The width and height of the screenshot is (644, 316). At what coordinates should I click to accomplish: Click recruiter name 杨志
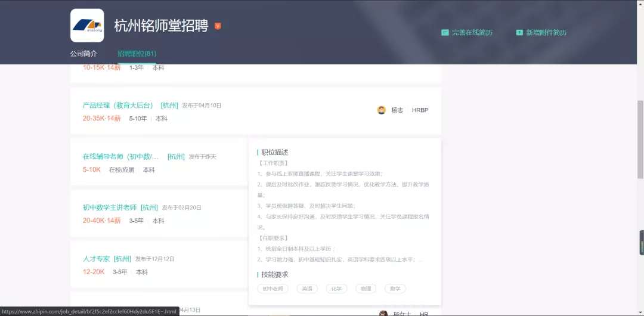pyautogui.click(x=397, y=110)
